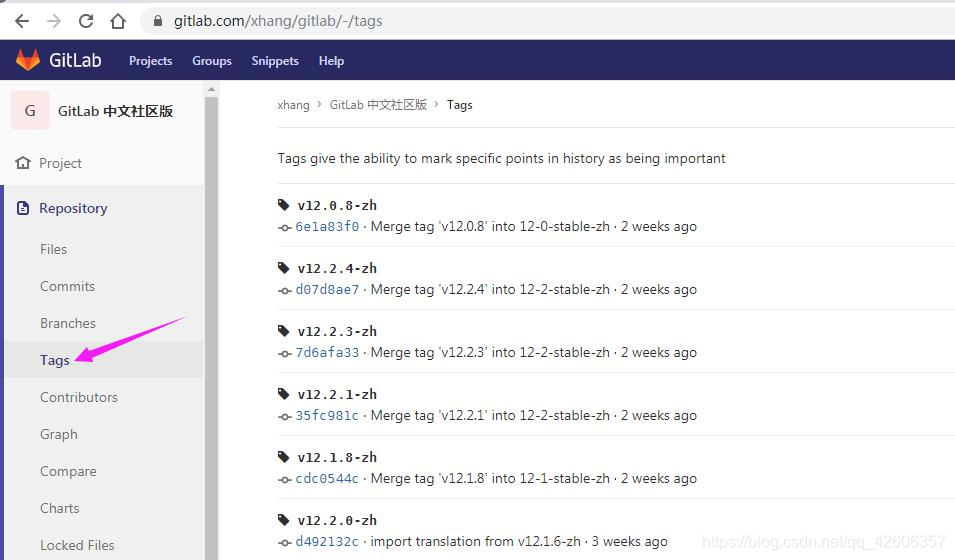Open Compare under Repository
955x560 pixels.
click(x=68, y=472)
